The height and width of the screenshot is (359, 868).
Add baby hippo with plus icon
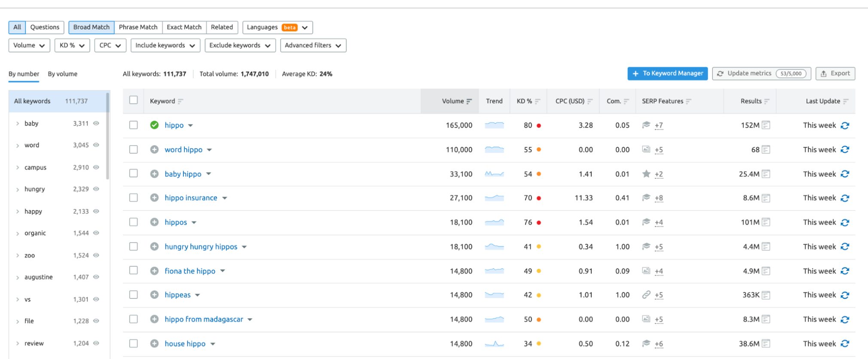[x=154, y=174]
